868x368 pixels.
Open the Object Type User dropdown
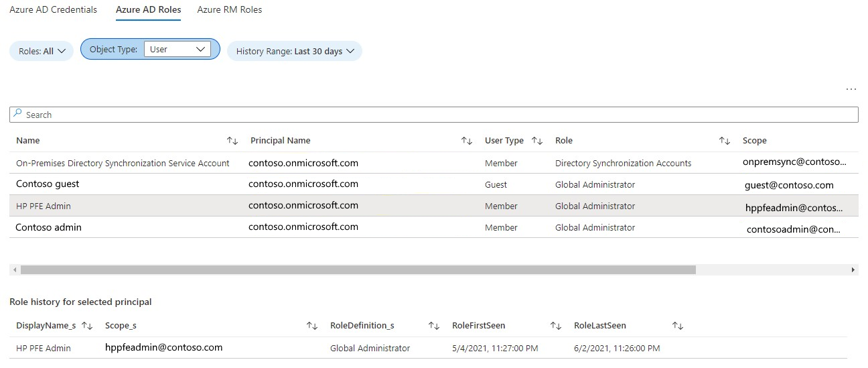tap(177, 49)
